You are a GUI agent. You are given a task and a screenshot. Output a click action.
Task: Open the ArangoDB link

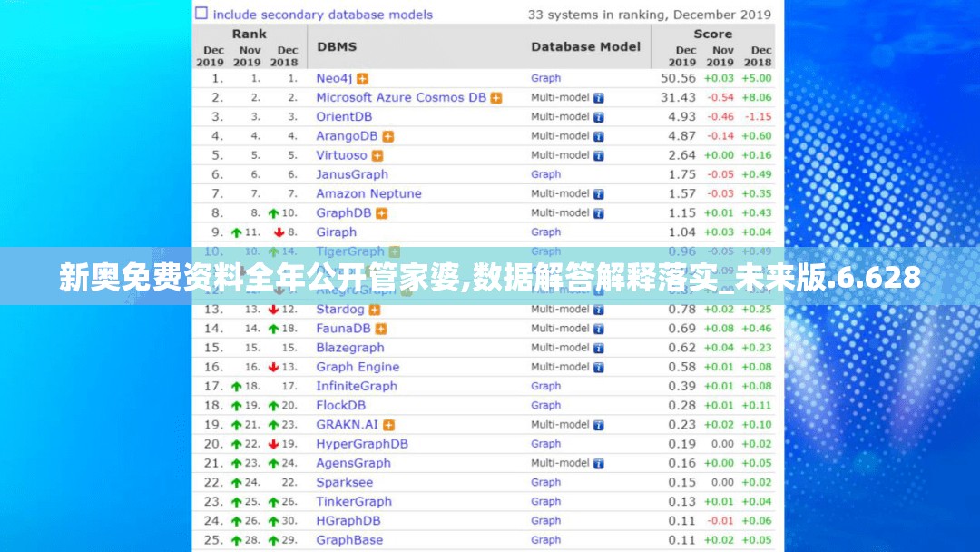[x=347, y=135]
